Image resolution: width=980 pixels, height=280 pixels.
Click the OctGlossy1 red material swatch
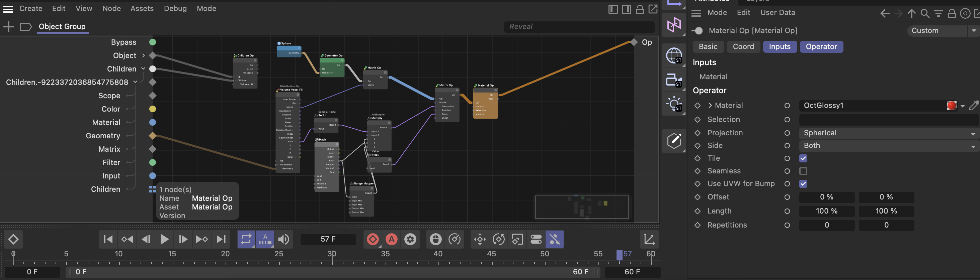coord(952,106)
